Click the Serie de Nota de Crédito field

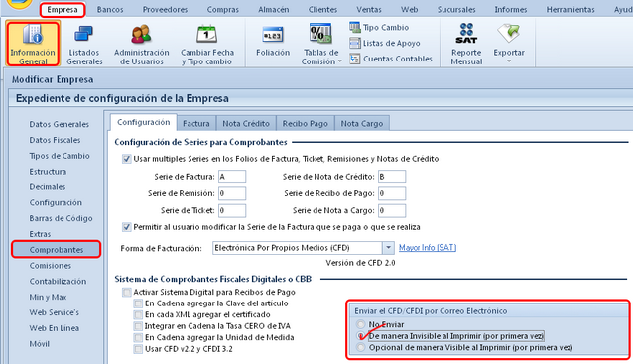coord(392,177)
